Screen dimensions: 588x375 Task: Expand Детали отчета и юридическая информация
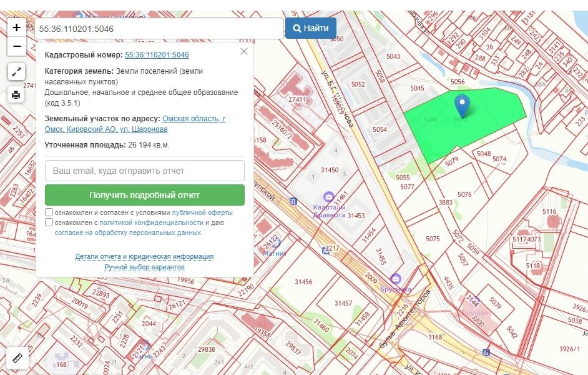(x=144, y=257)
